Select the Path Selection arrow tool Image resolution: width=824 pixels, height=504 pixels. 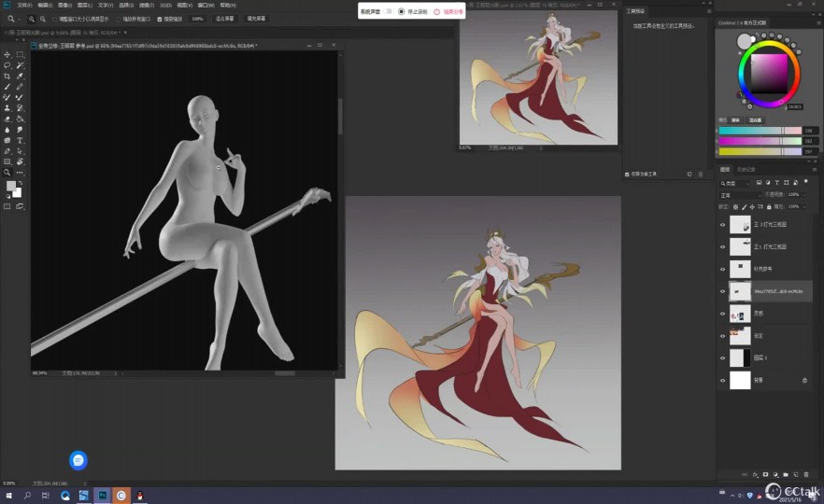pos(20,151)
